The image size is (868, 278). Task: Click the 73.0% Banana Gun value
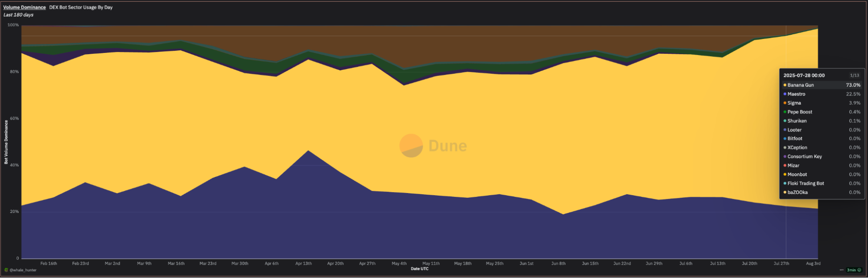tap(853, 85)
